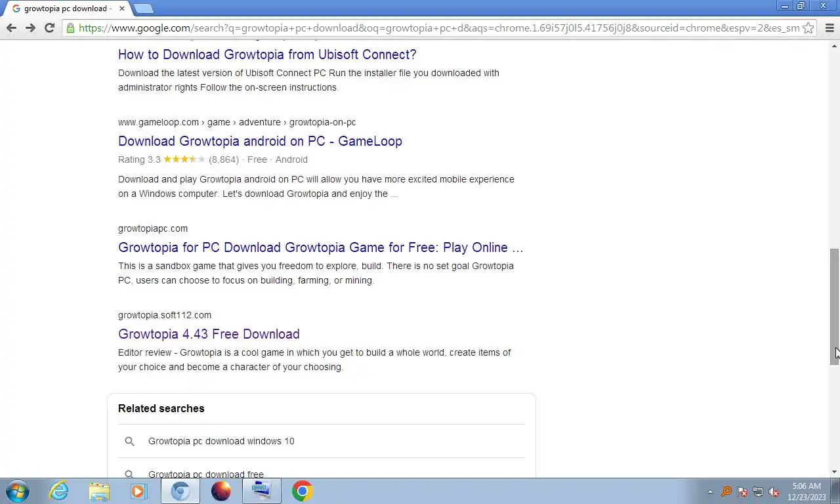Click the growtopiapc.com site text
This screenshot has width=840, height=504.
[153, 228]
